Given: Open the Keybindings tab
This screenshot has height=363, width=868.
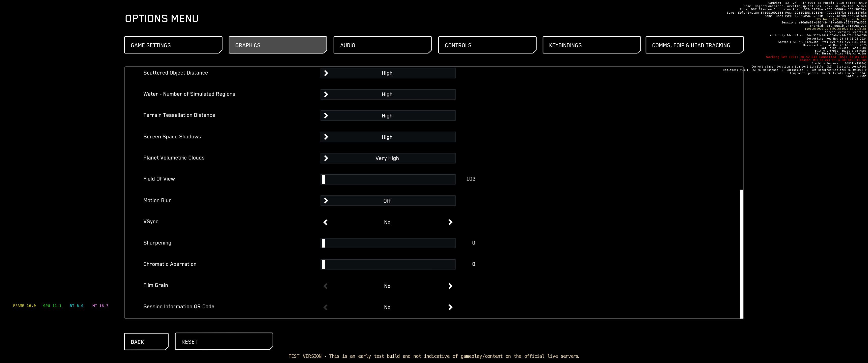Looking at the screenshot, I should tap(591, 45).
